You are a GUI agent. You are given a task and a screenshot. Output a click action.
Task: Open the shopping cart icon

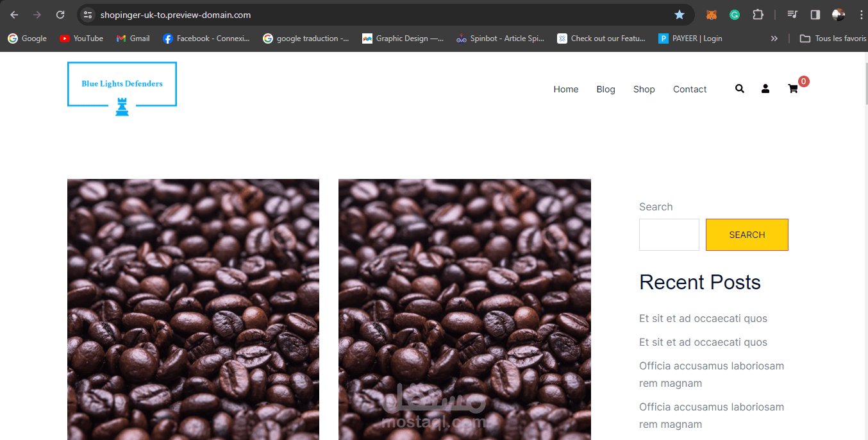coord(793,89)
